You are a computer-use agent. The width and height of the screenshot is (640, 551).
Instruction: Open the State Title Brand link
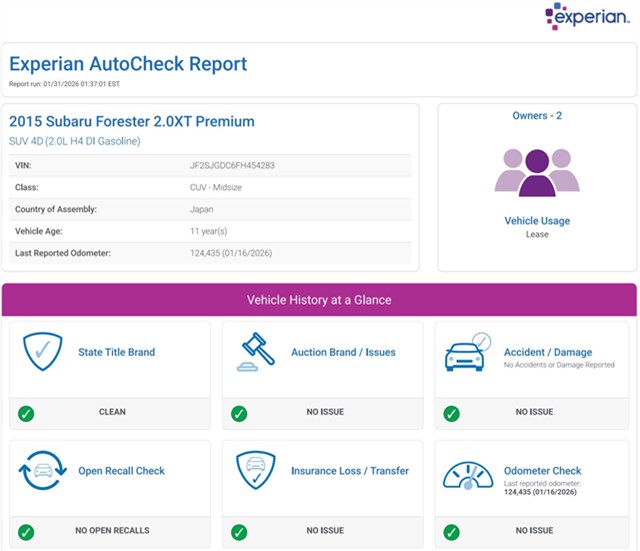tap(116, 352)
